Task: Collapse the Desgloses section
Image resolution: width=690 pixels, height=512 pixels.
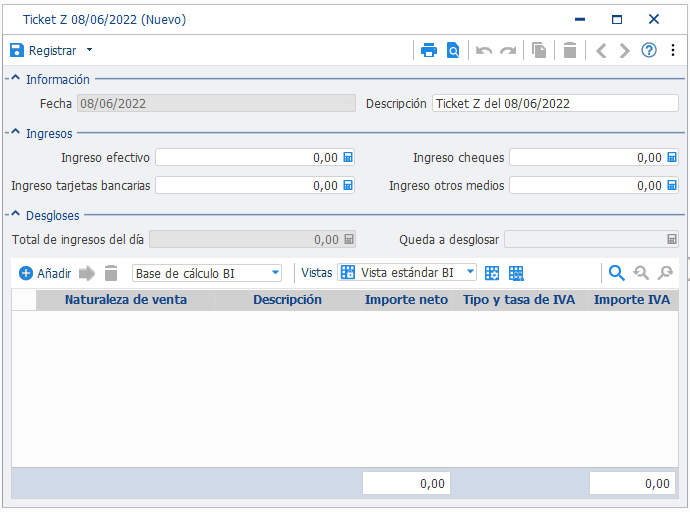Action: pos(15,215)
